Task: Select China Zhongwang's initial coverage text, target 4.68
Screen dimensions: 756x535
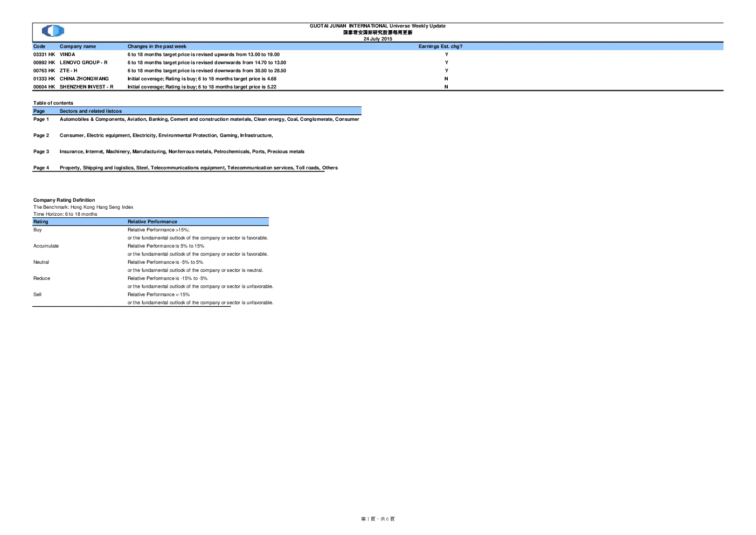Action: point(202,79)
